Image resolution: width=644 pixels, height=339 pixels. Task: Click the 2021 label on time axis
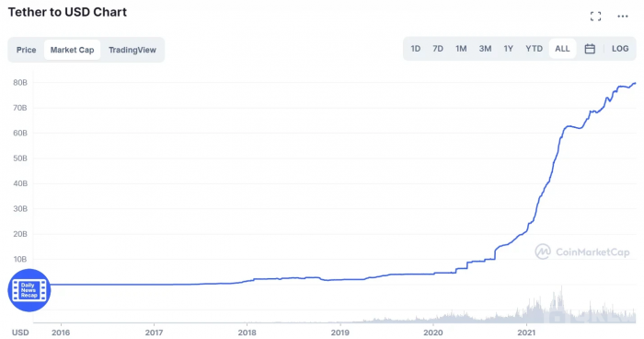[x=526, y=333]
